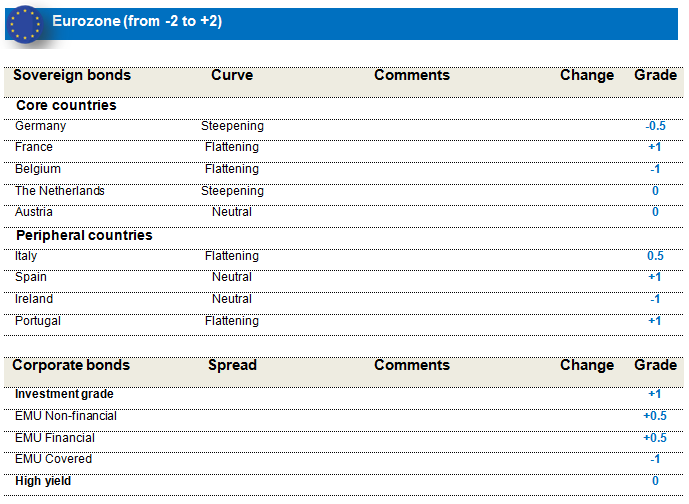689x504 pixels.
Task: Click Spain's +1 grade value
Action: (x=655, y=277)
